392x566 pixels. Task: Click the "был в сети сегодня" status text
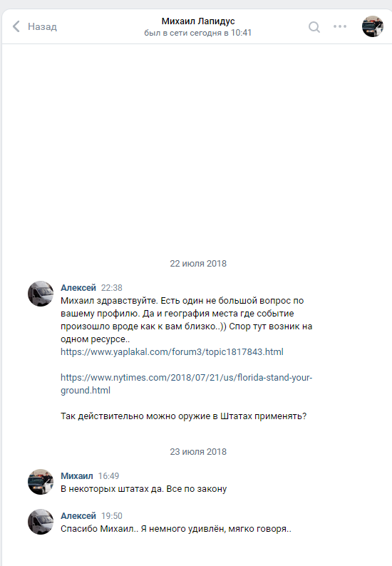click(x=198, y=33)
